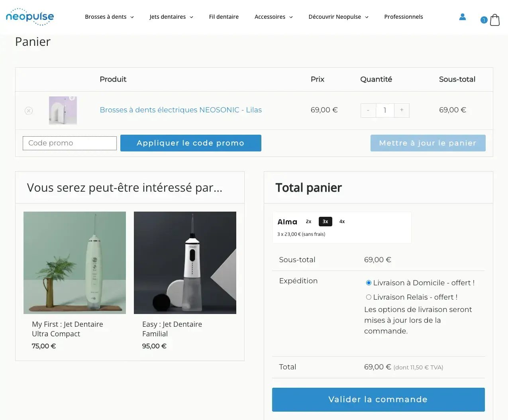Open the Neopulse logo homepage
The image size is (508, 420).
click(x=30, y=17)
